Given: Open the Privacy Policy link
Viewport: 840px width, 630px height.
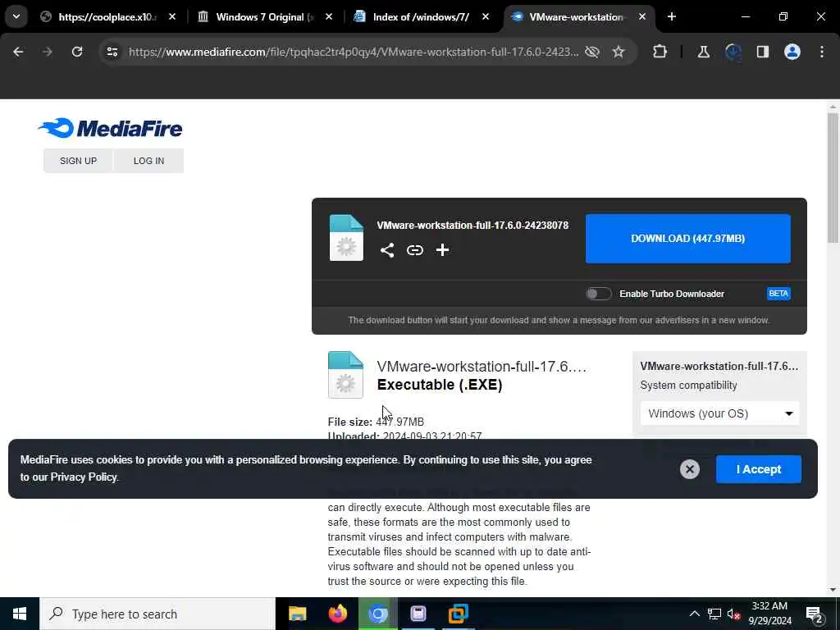Looking at the screenshot, I should coord(84,477).
